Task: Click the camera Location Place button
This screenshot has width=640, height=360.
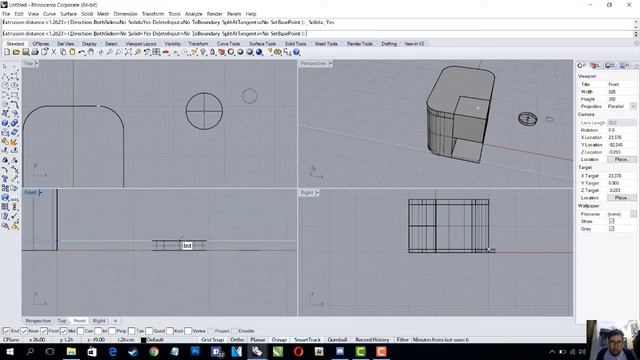Action: coord(621,160)
